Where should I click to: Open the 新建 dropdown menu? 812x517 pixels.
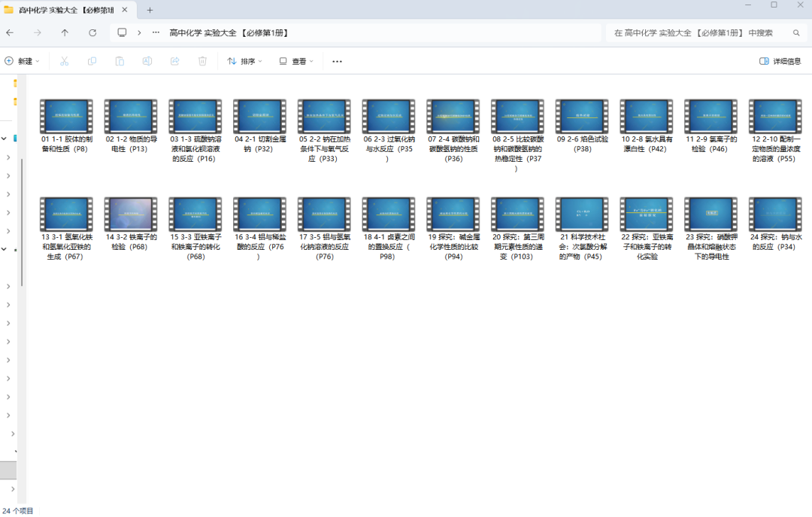22,61
